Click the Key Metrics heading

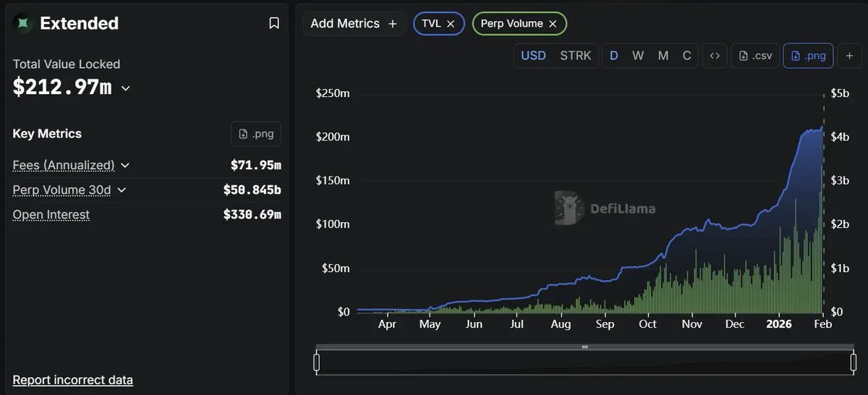point(47,134)
